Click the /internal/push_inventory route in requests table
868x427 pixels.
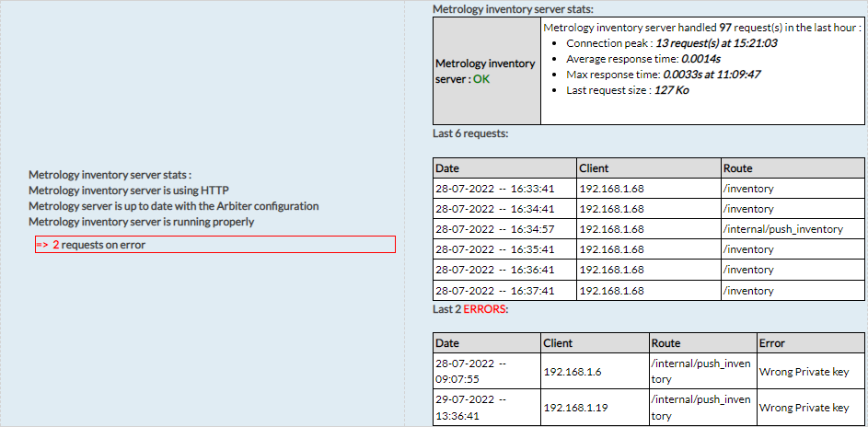point(784,229)
